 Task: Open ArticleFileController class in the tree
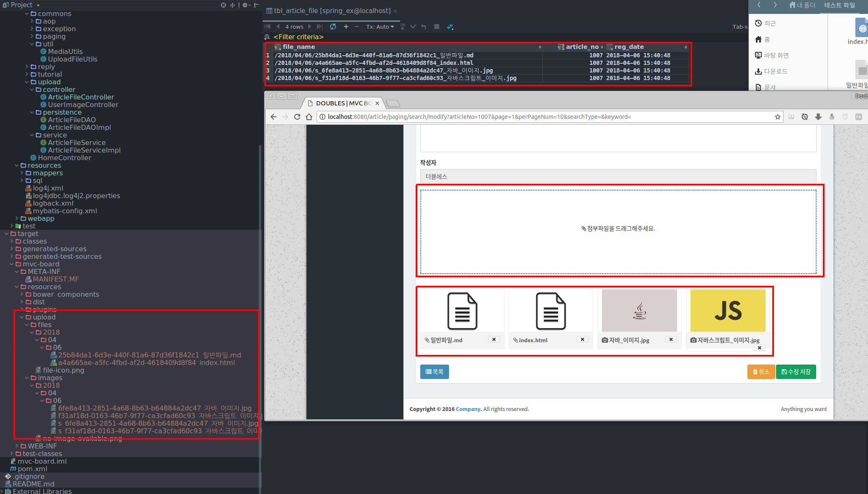tap(81, 97)
